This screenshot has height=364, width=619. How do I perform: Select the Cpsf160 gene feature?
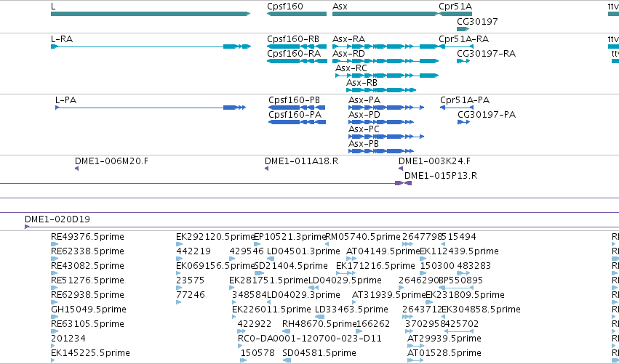pyautogui.click(x=297, y=14)
